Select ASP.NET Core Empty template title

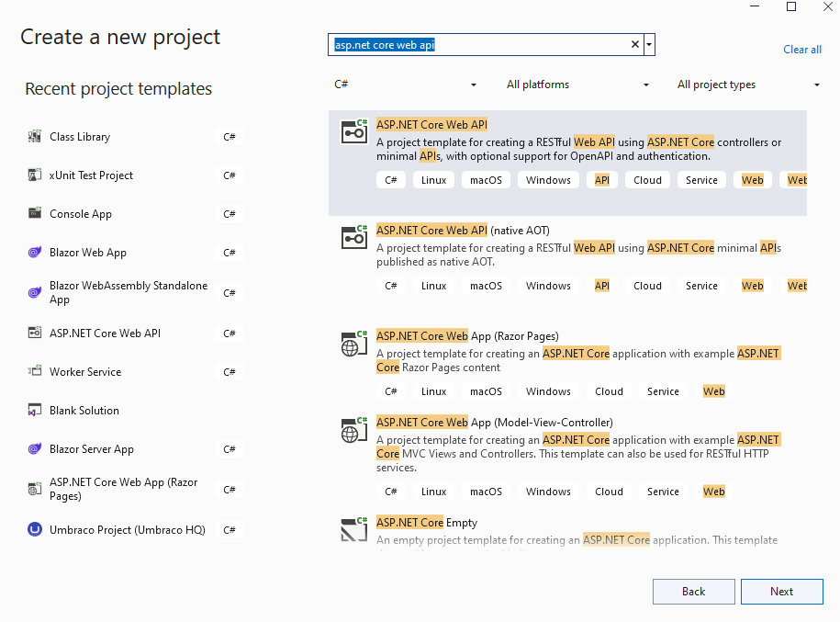[x=427, y=522]
